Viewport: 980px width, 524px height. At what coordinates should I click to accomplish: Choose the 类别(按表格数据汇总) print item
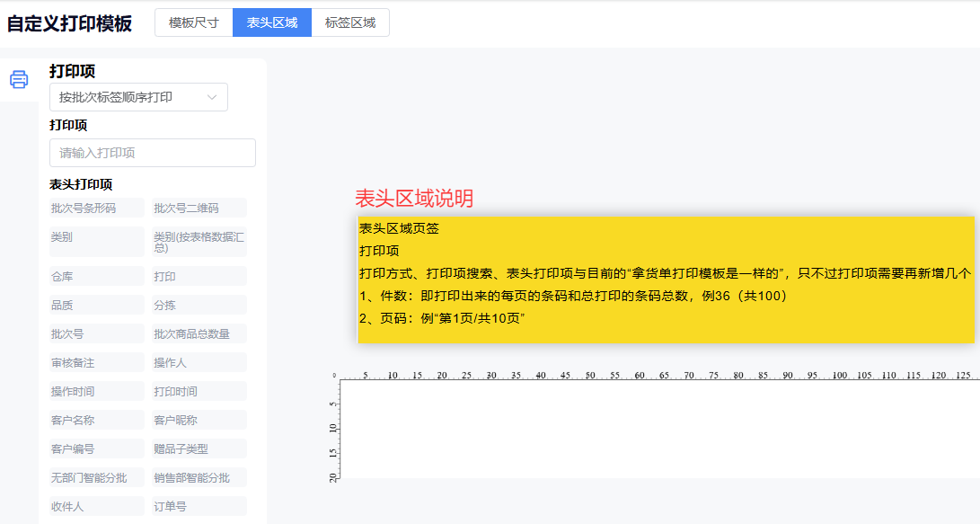[x=199, y=242]
